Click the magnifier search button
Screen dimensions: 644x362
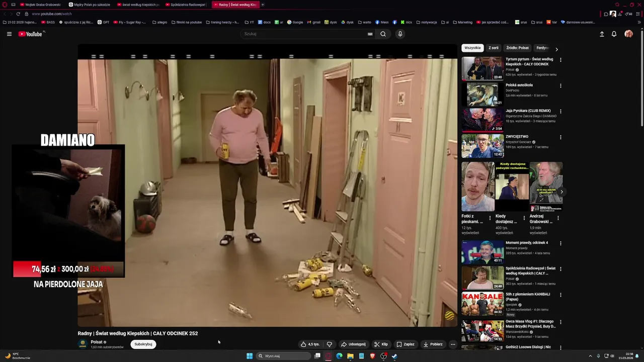[x=383, y=34]
